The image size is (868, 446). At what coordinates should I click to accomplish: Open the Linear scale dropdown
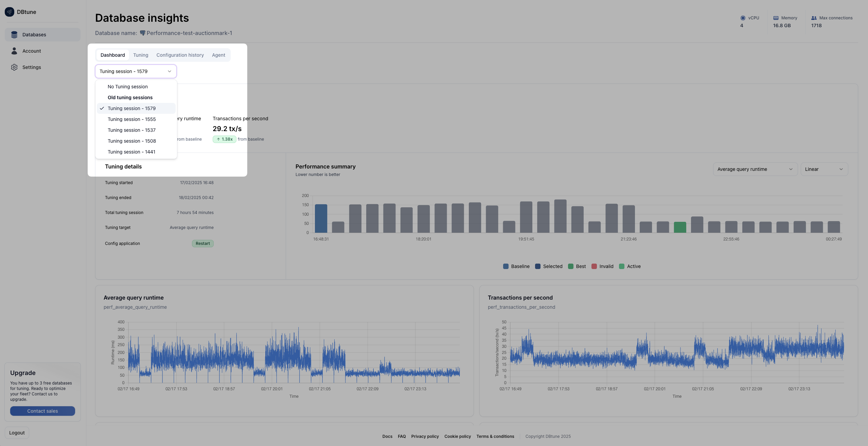click(824, 169)
